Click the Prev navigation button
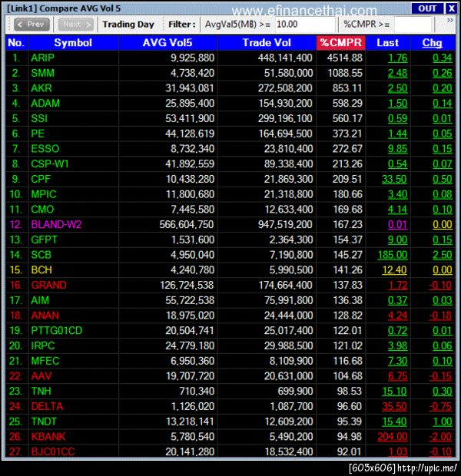This screenshot has height=476, width=461. [x=32, y=25]
